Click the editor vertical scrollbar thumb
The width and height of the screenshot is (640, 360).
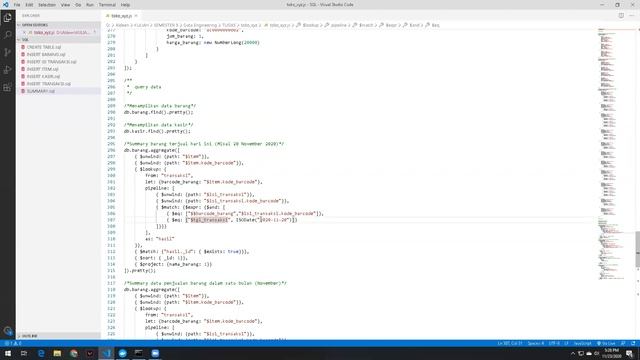tap(638, 249)
